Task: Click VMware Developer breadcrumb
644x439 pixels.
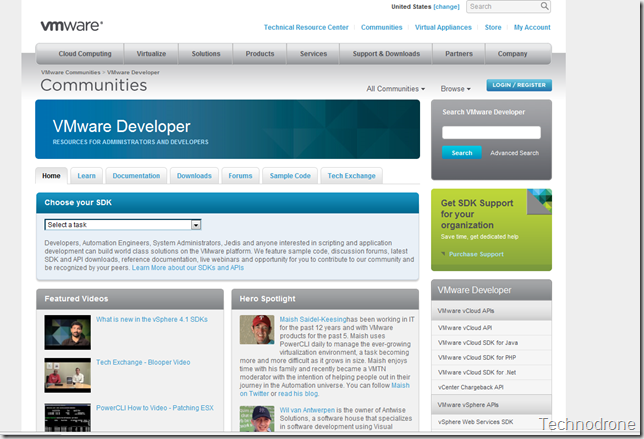Action: click(133, 72)
